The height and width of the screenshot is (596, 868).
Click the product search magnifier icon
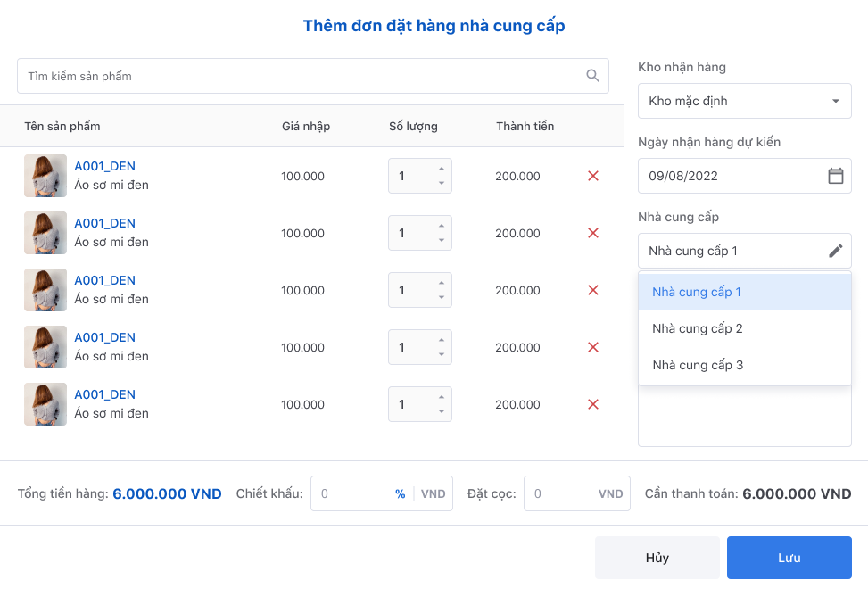pyautogui.click(x=592, y=76)
